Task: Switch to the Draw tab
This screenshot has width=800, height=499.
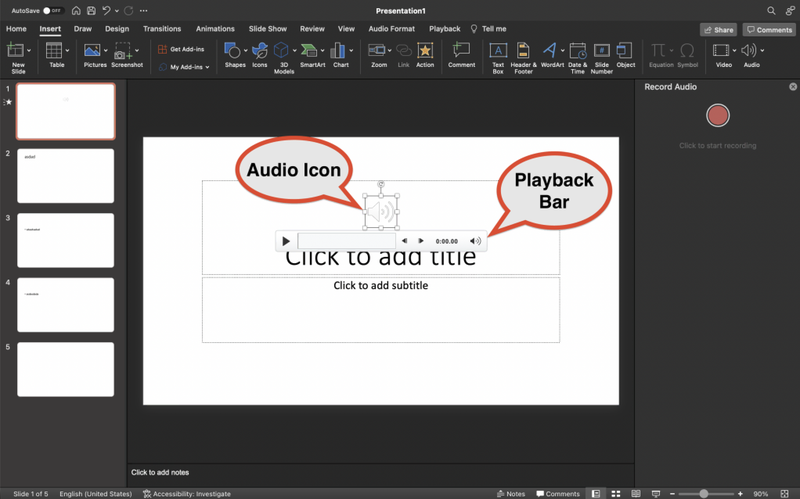Action: point(83,29)
